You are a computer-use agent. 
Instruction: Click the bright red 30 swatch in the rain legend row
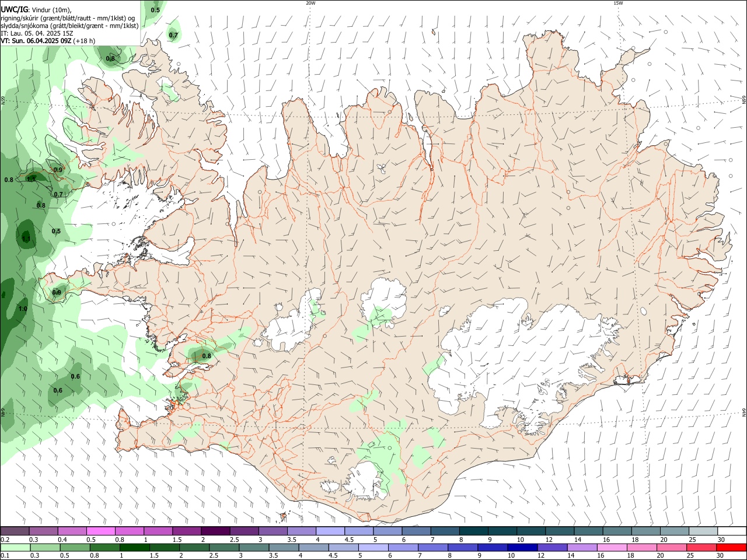point(731,548)
